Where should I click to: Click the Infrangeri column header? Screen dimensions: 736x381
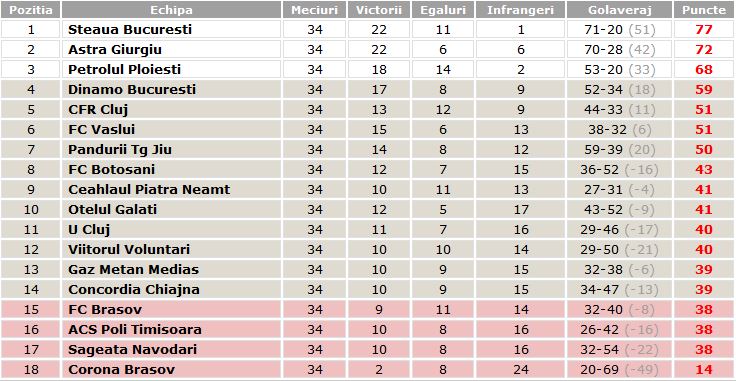tap(521, 10)
